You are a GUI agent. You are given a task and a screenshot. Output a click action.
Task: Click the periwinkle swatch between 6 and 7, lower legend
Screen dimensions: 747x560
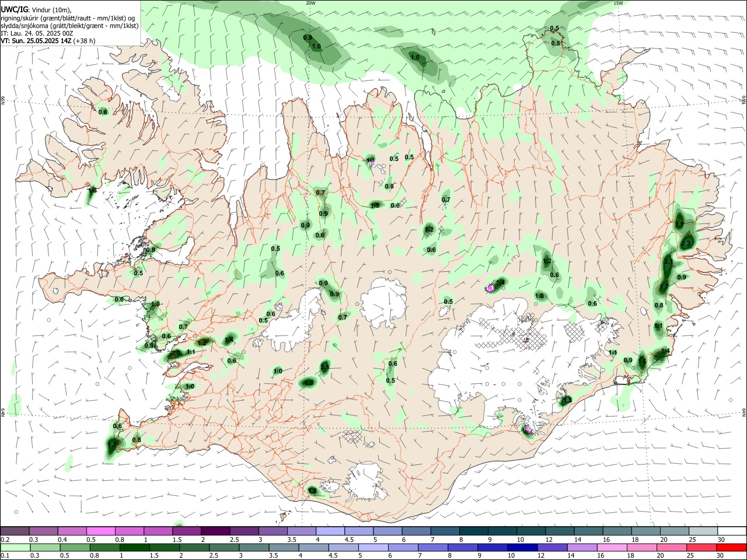(x=403, y=548)
